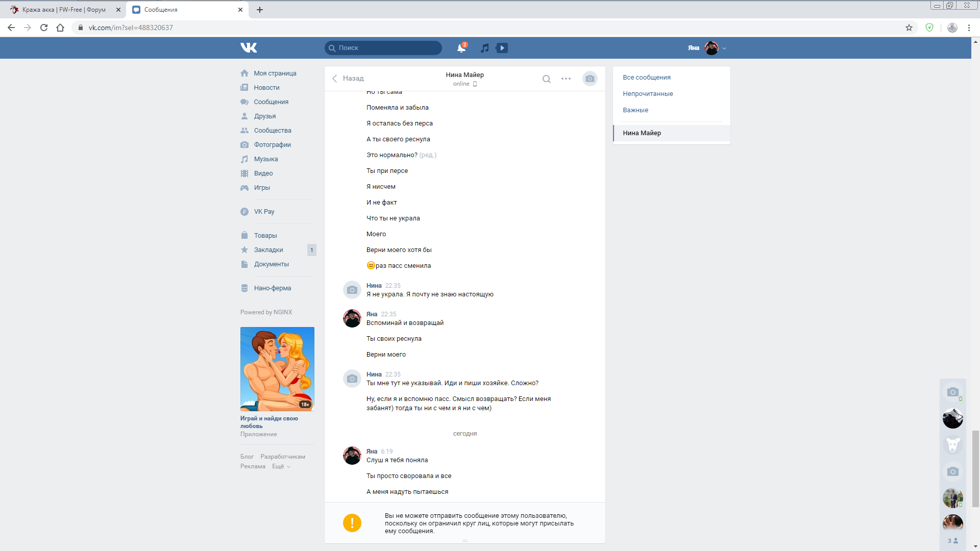980x551 pixels.
Task: Click the VK logo
Action: tap(249, 48)
